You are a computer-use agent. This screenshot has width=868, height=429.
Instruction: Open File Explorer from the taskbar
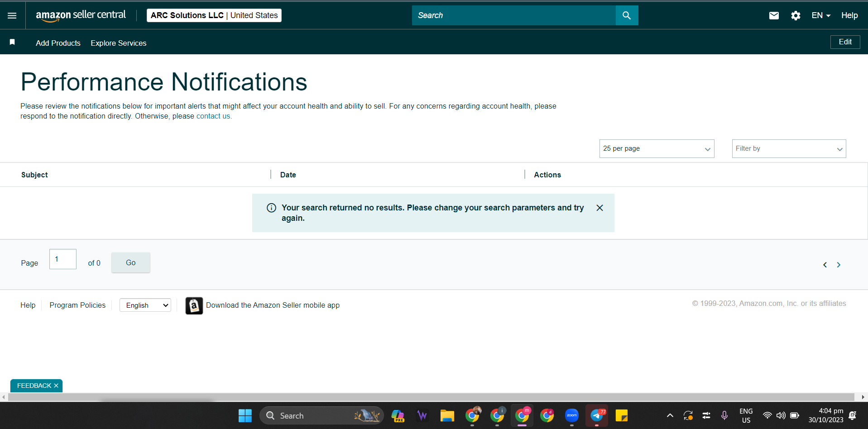(x=447, y=415)
